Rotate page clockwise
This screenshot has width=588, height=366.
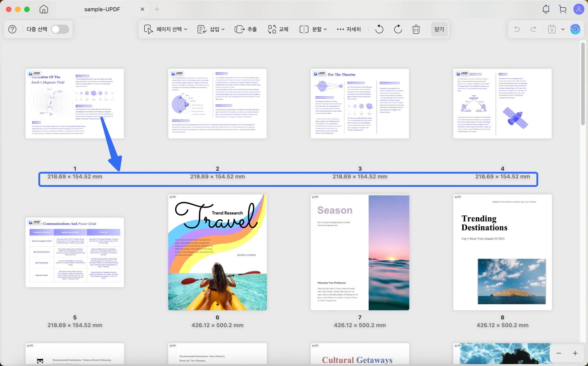[x=398, y=29]
